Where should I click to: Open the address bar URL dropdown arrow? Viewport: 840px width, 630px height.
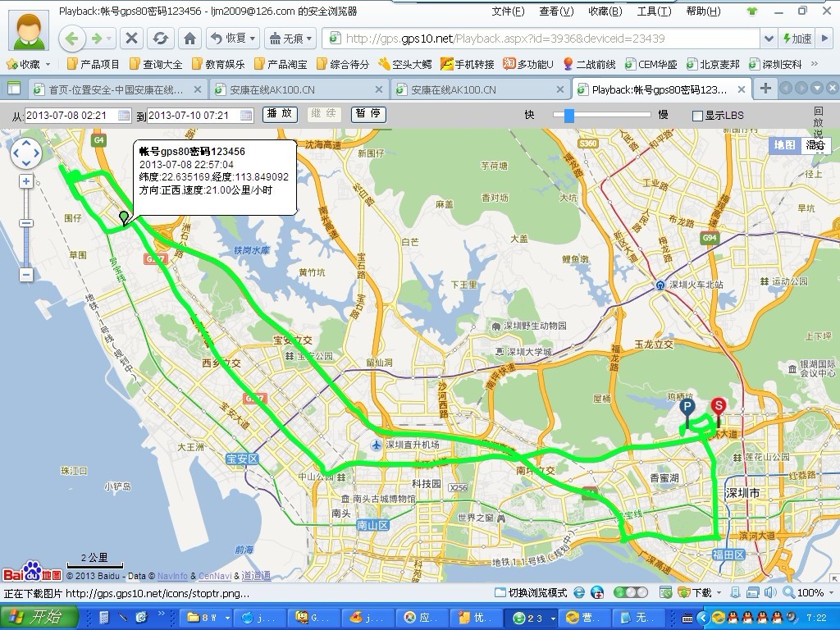point(768,39)
